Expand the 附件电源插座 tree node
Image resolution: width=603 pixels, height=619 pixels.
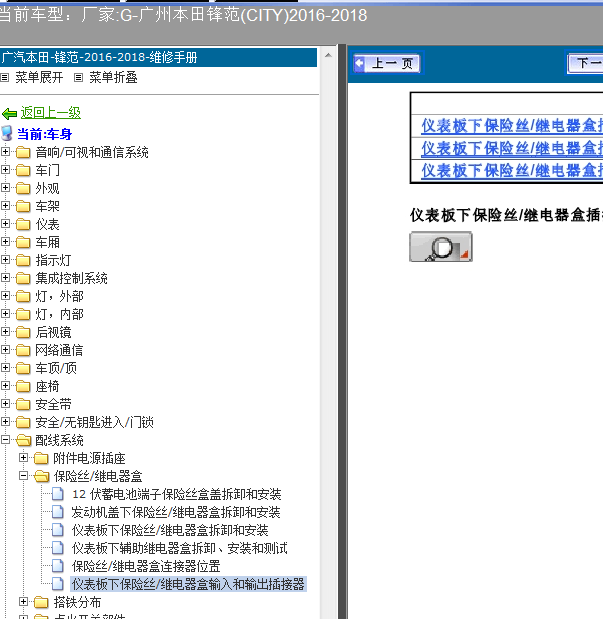pos(24,458)
